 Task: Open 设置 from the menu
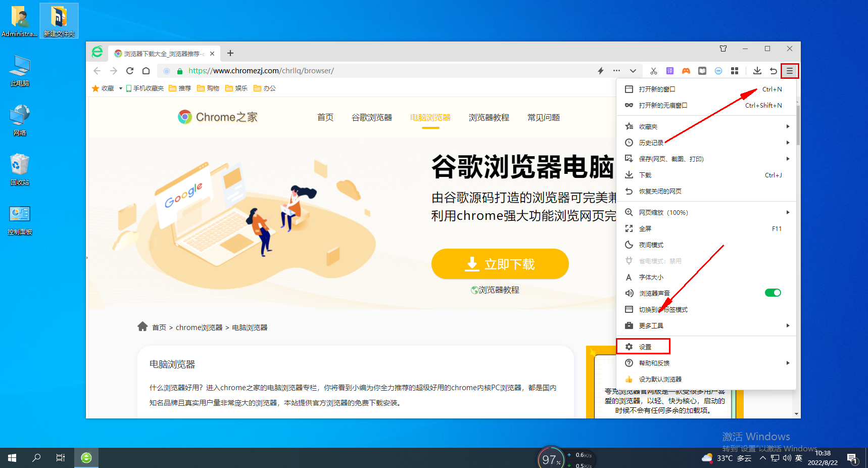(x=706, y=347)
